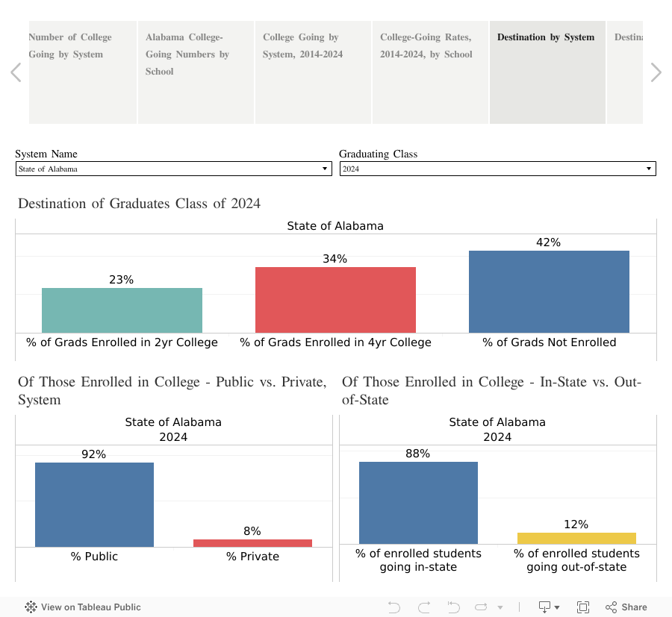Screen dimensions: 672x617
Task: Open the Graduating Class dropdown
Action: 648,168
